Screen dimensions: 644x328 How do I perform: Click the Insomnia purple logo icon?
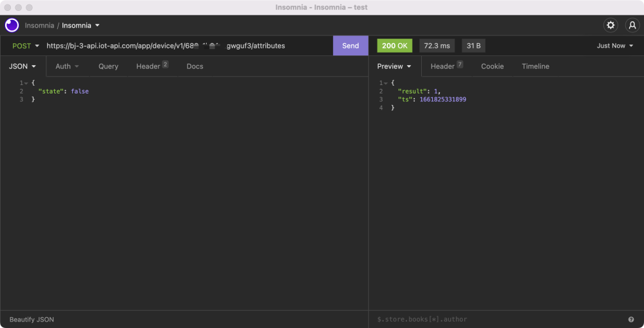click(x=12, y=26)
